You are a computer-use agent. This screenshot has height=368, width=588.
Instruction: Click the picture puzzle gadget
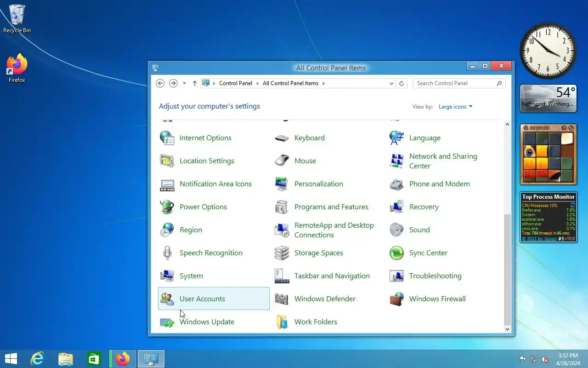(548, 154)
